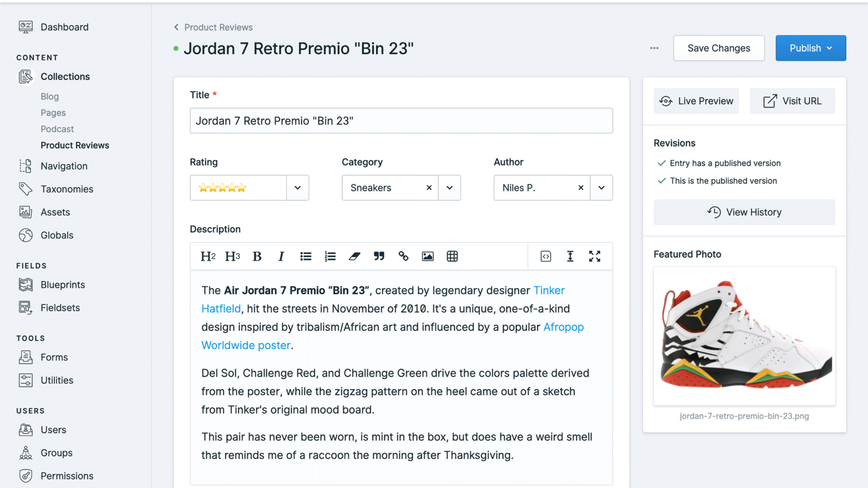Expand the Category dropdown arrow

tap(449, 188)
